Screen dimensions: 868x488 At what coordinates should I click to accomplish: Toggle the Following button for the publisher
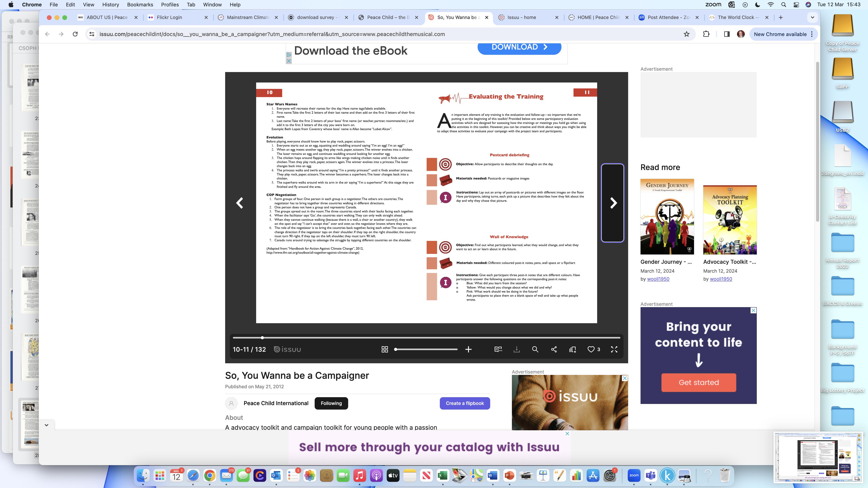(x=331, y=403)
